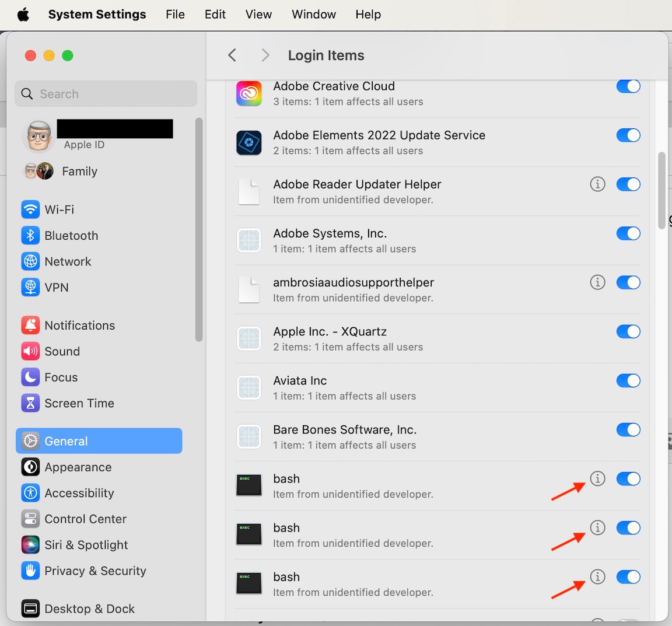Click '3 items: 1 item affects all users'

click(348, 102)
